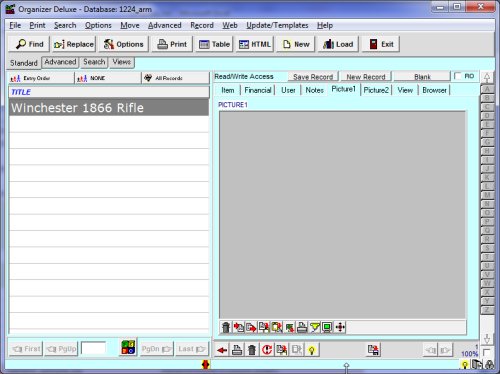Switch to Table view

pyautogui.click(x=214, y=44)
